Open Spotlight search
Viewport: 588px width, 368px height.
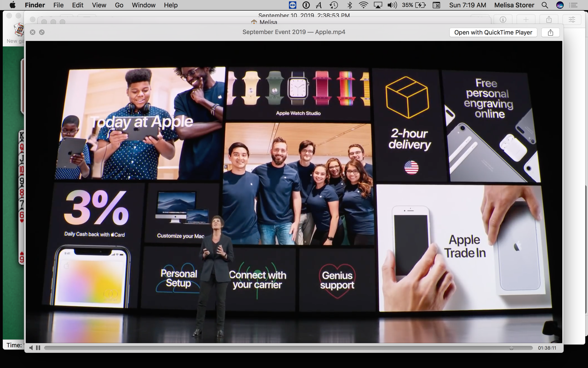[x=545, y=5]
